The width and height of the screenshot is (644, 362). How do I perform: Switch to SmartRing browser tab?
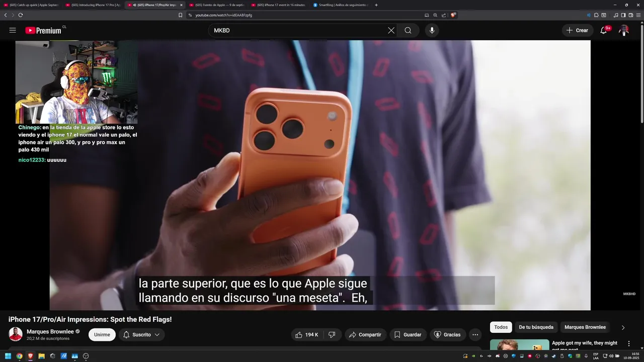(341, 5)
